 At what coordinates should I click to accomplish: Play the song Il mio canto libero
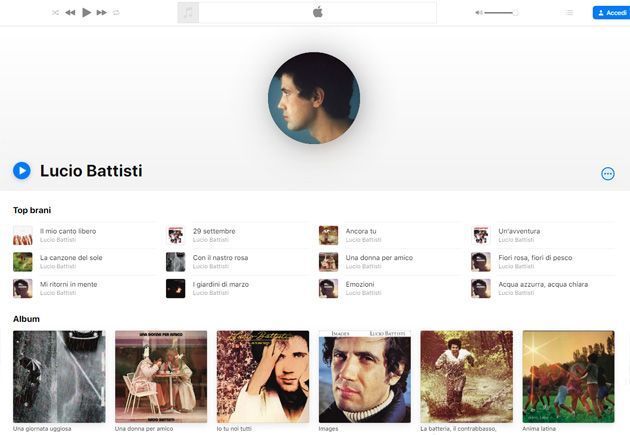(x=68, y=231)
